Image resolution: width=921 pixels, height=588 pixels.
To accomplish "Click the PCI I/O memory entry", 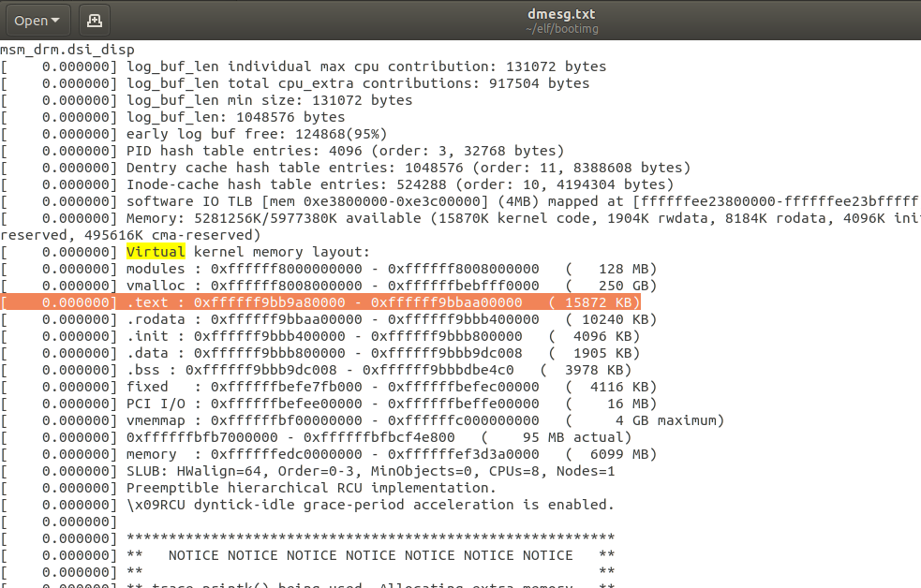I will coord(281,403).
